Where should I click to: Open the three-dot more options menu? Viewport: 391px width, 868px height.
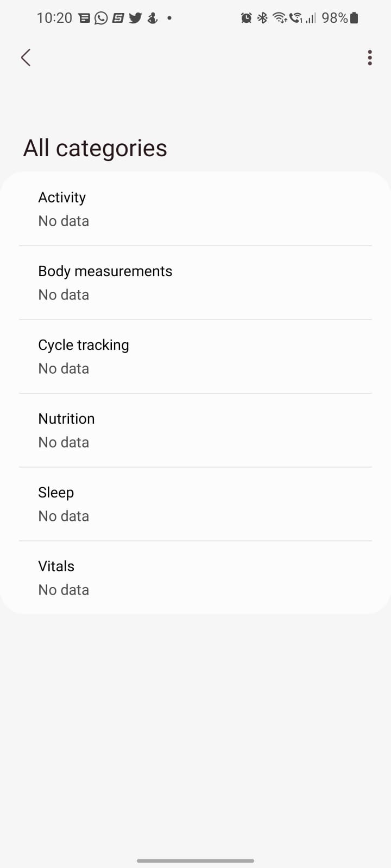click(370, 58)
